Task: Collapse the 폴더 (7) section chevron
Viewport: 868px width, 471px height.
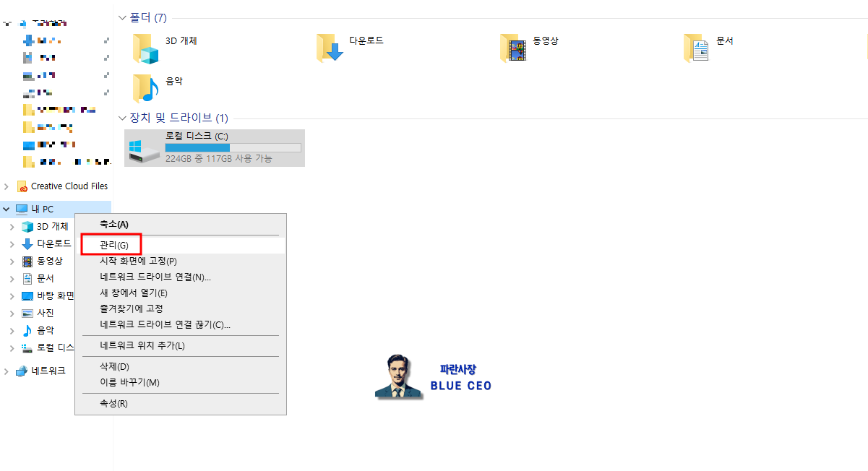Action: (121, 17)
